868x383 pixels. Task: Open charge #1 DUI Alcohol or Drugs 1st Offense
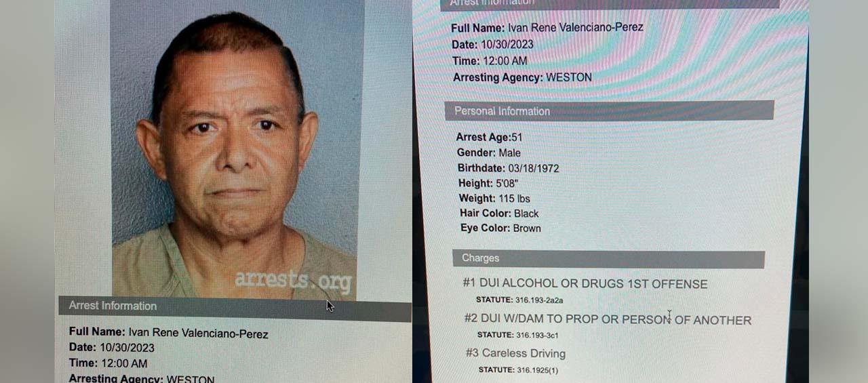pos(585,284)
